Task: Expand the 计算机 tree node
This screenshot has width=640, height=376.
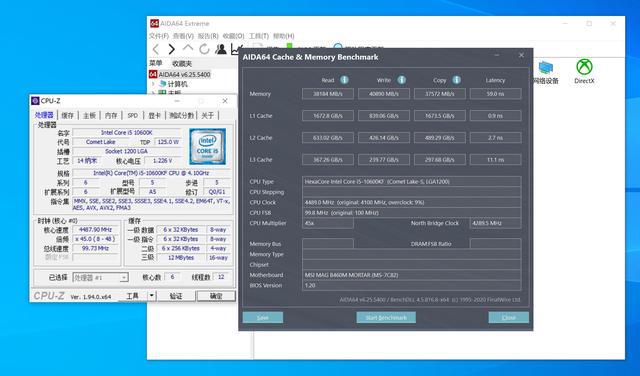Action: [x=153, y=84]
